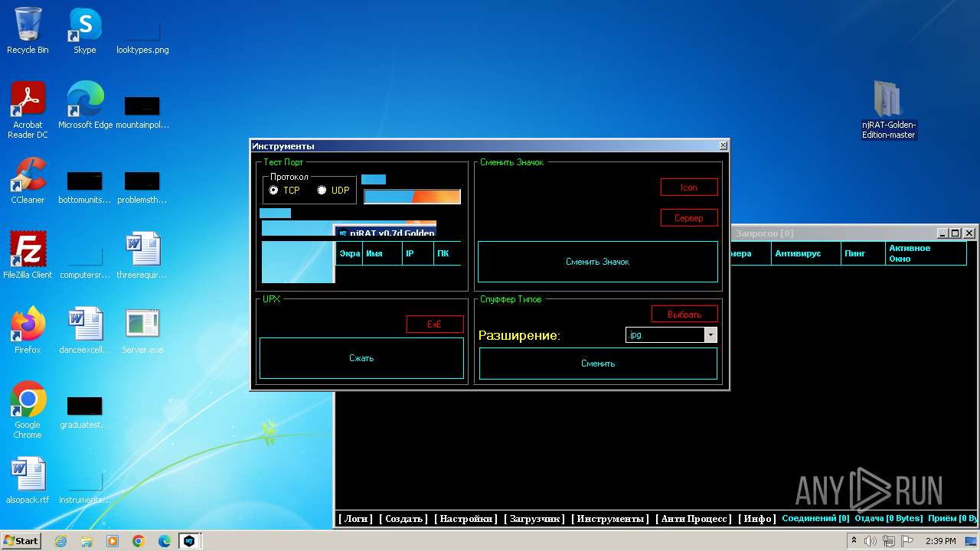Open njRAT-Golden-Edition-master folder icon
980x551 pixels.
(888, 110)
